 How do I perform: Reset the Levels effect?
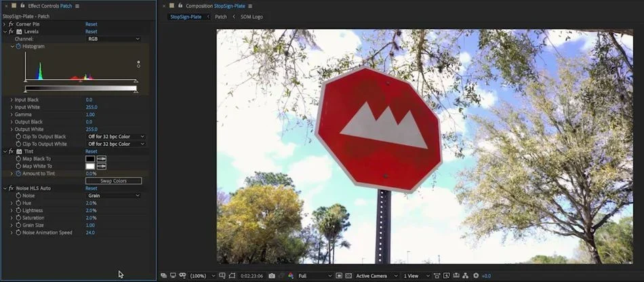[x=92, y=32]
